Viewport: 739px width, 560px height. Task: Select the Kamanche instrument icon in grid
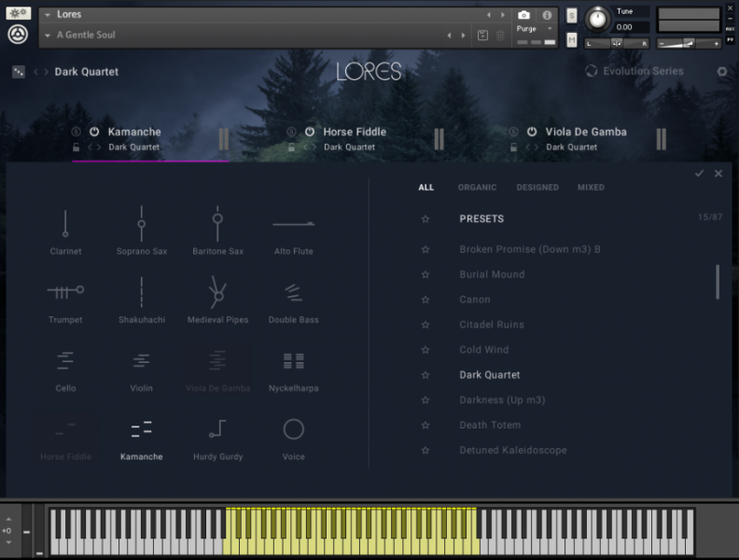coord(142,429)
